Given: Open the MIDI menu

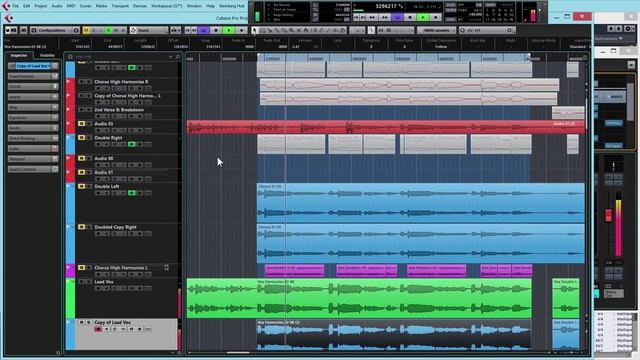Looking at the screenshot, I should point(71,6).
